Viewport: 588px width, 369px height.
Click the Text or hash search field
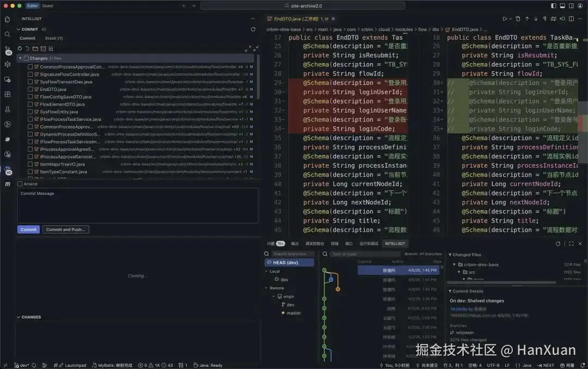click(x=365, y=254)
